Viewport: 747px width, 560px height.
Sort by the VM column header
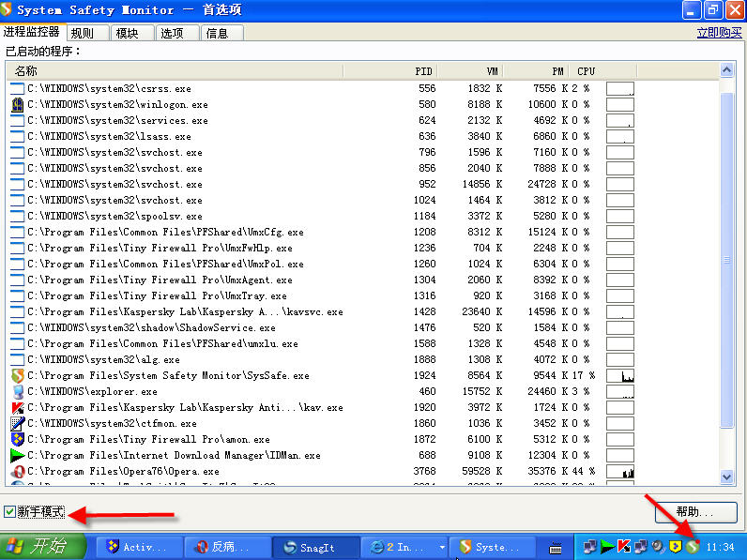(x=471, y=71)
